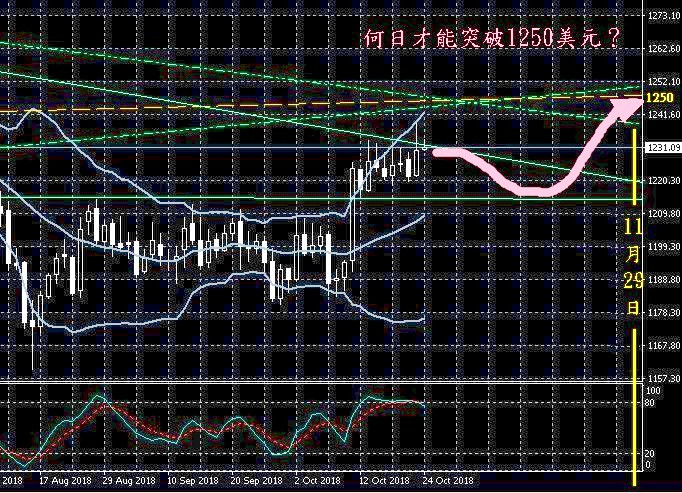Click the 1273.10 price axis label

pyautogui.click(x=664, y=16)
